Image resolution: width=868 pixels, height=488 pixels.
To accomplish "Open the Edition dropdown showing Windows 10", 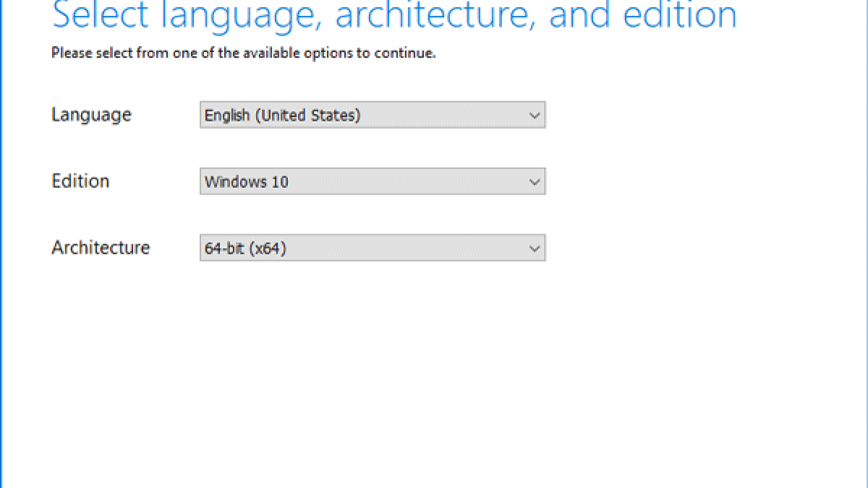I will [x=373, y=181].
